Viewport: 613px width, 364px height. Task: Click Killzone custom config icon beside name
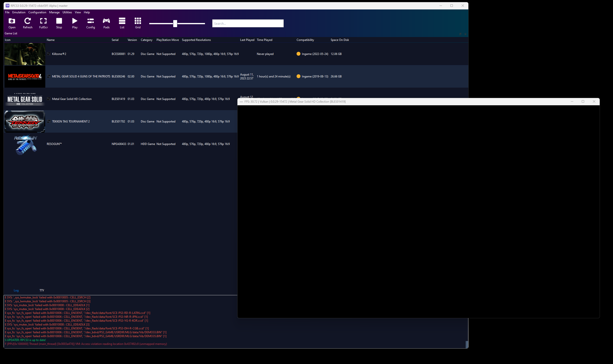[49, 54]
